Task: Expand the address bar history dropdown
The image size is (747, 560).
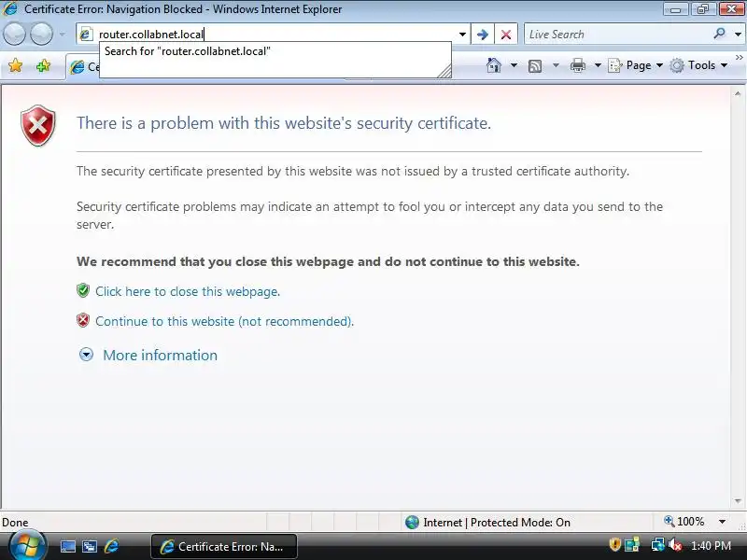Action: pos(462,35)
